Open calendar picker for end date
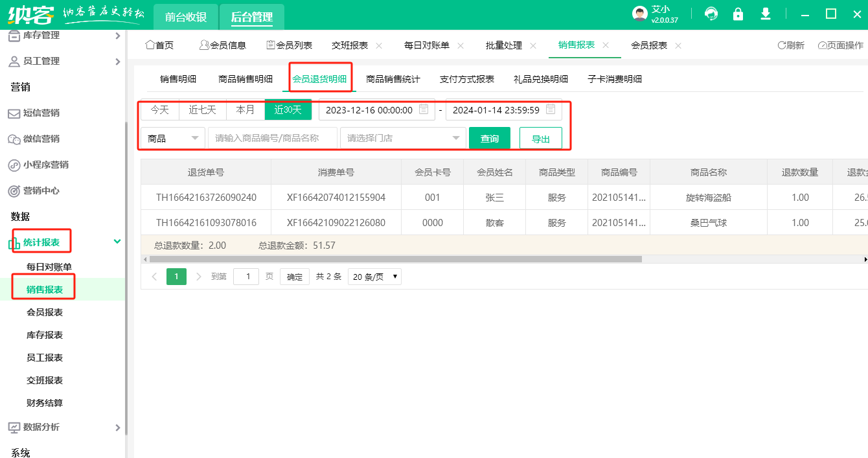Viewport: 868px width, 458px height. click(551, 109)
